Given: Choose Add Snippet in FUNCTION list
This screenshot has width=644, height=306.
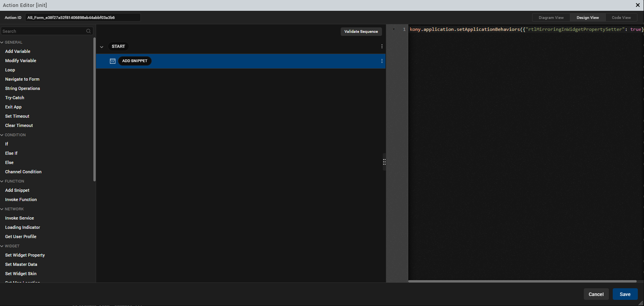Looking at the screenshot, I should 17,190.
